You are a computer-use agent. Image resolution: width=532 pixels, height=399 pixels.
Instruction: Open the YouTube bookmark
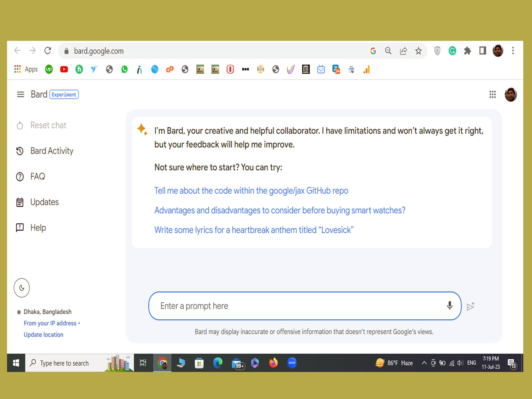point(64,69)
